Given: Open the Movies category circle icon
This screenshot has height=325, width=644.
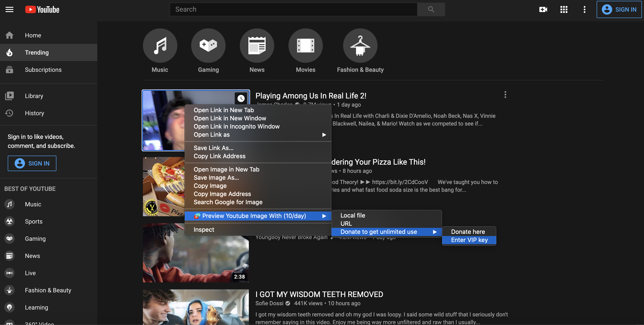Looking at the screenshot, I should 305,45.
